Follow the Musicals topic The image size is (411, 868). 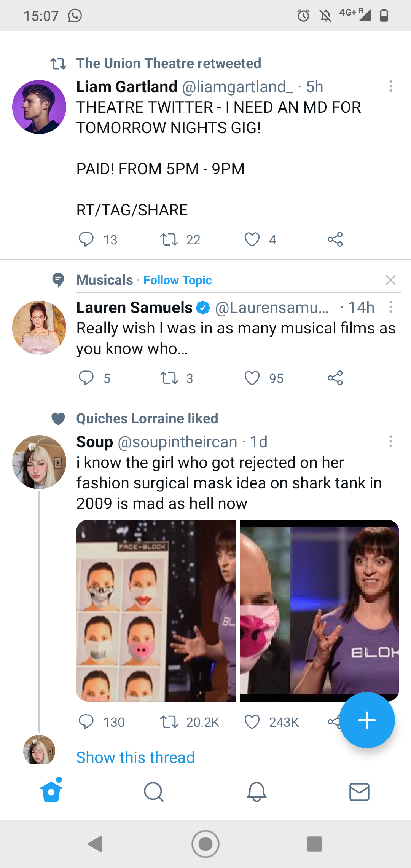(x=177, y=280)
